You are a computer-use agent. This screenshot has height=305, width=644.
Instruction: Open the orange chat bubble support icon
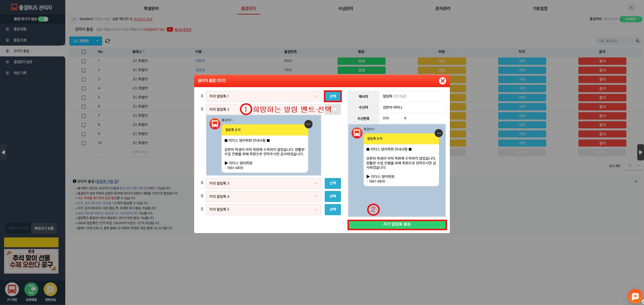point(635,296)
